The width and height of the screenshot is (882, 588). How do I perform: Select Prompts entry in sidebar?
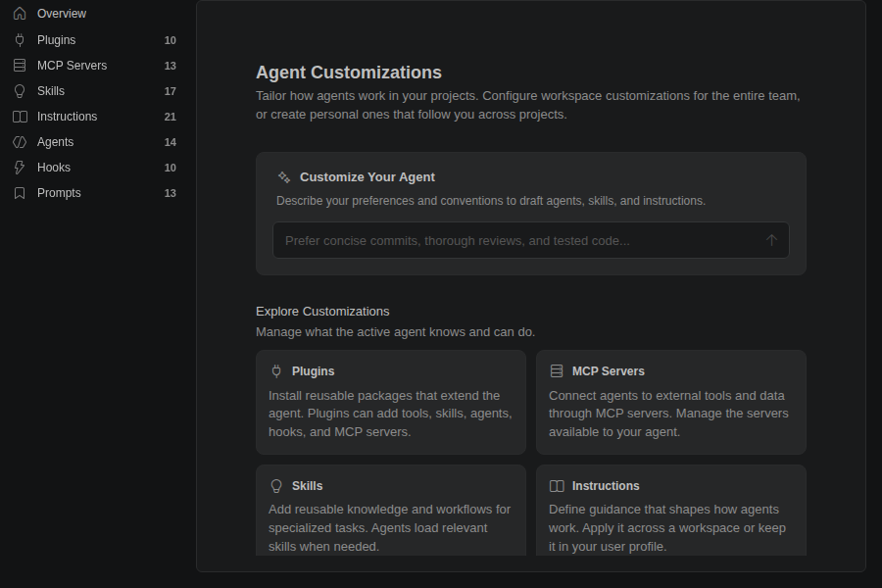point(94,193)
